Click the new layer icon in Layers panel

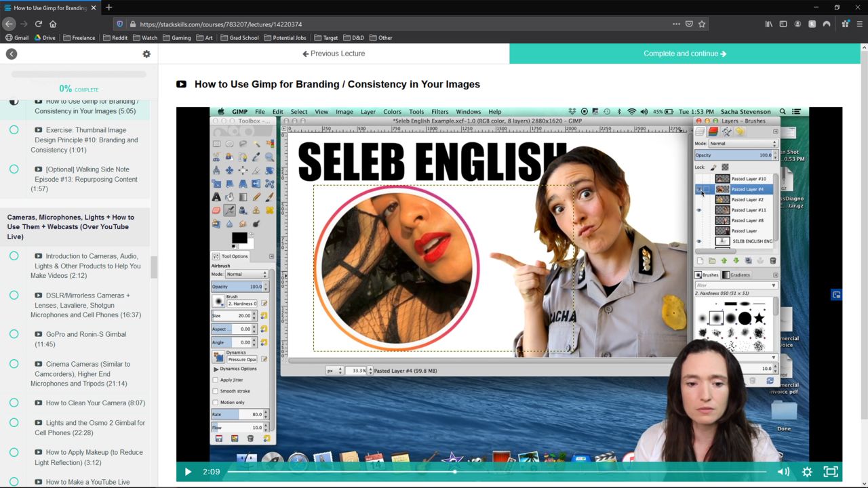[x=700, y=260]
